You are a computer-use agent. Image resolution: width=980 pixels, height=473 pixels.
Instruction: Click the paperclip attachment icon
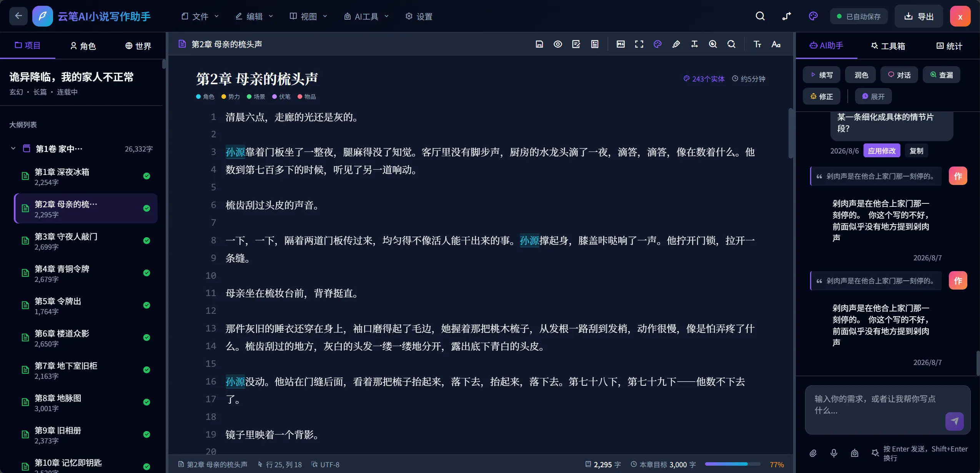tap(813, 453)
